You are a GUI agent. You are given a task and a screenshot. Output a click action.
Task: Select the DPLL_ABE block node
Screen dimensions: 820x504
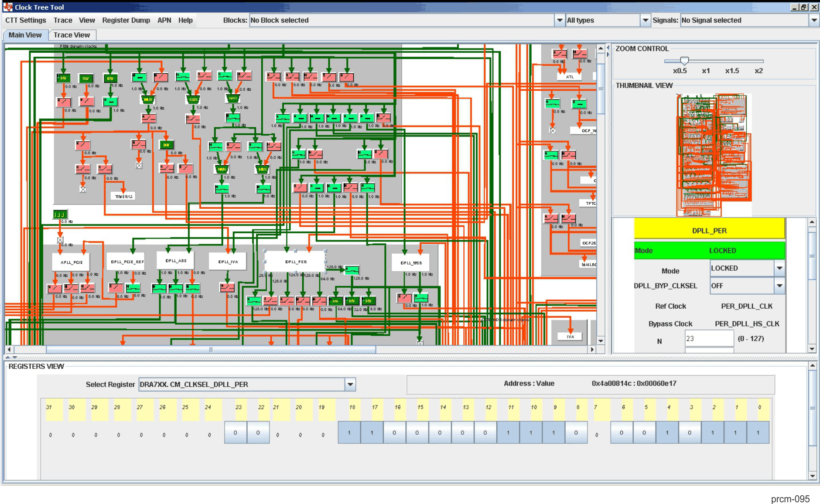(x=176, y=261)
